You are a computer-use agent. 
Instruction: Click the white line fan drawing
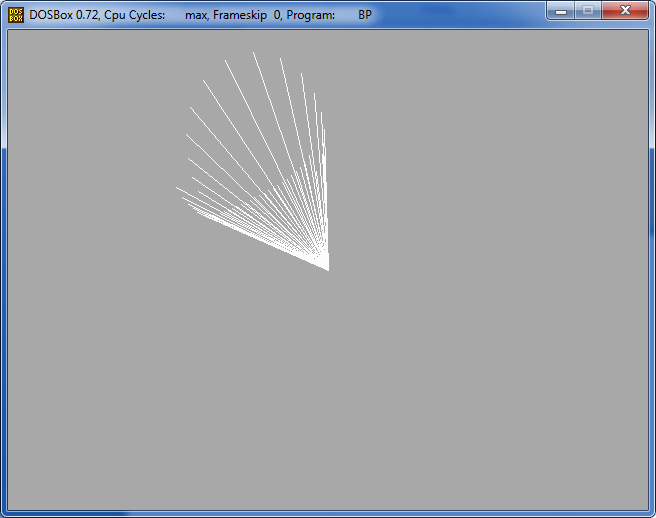tap(253, 162)
